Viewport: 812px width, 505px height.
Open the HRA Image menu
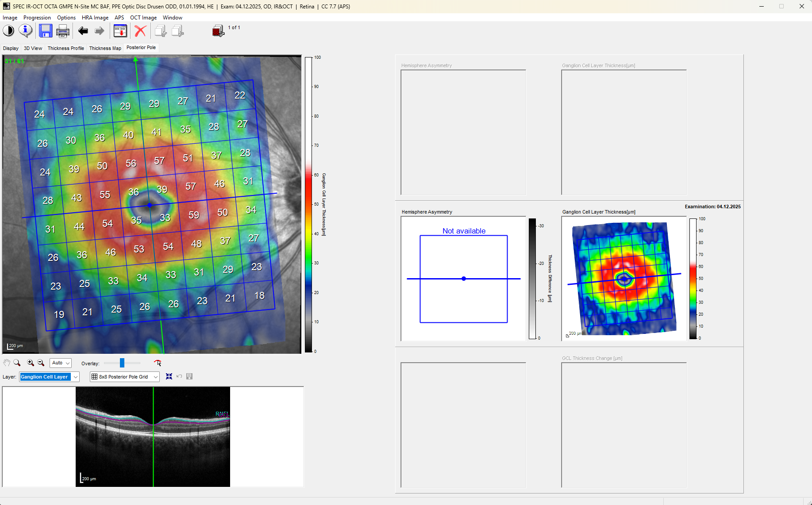[95, 18]
